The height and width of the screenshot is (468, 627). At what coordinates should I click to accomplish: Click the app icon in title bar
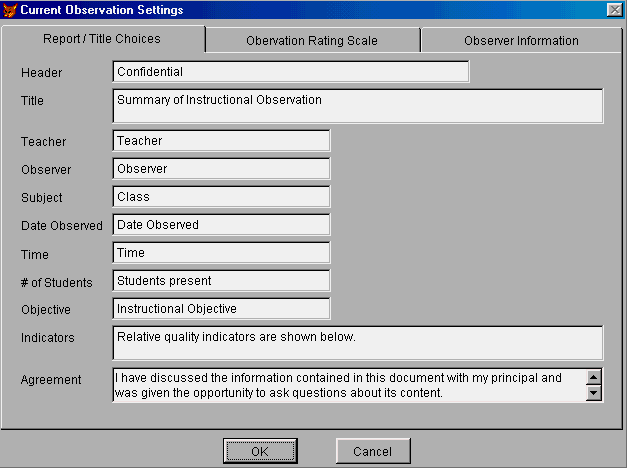pyautogui.click(x=10, y=10)
